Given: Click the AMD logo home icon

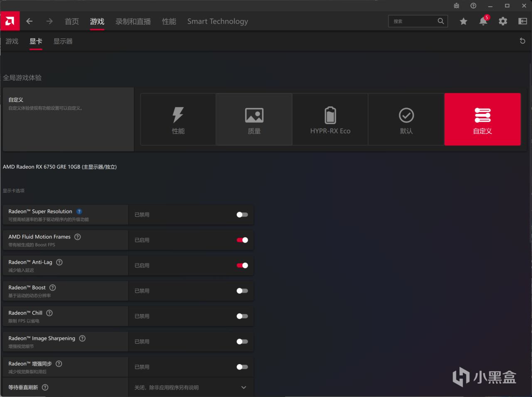Looking at the screenshot, I should click(10, 21).
